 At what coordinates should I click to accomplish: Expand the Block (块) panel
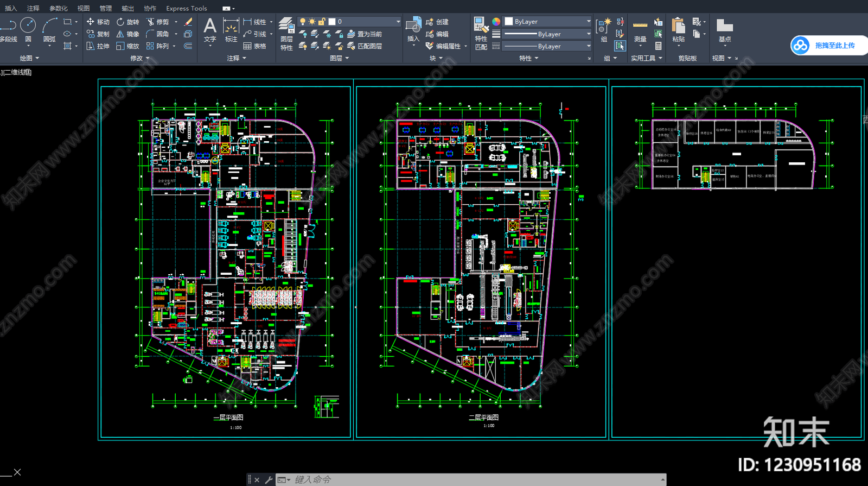436,58
